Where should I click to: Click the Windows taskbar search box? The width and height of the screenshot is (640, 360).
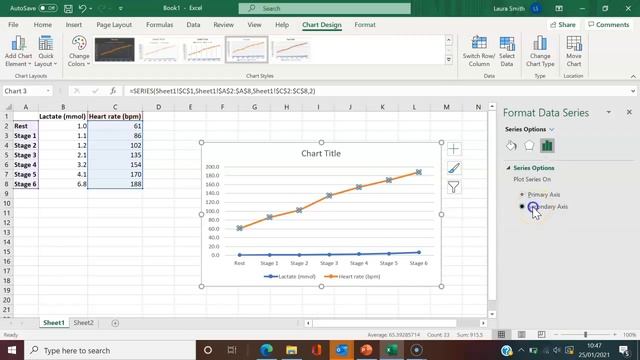click(110, 350)
